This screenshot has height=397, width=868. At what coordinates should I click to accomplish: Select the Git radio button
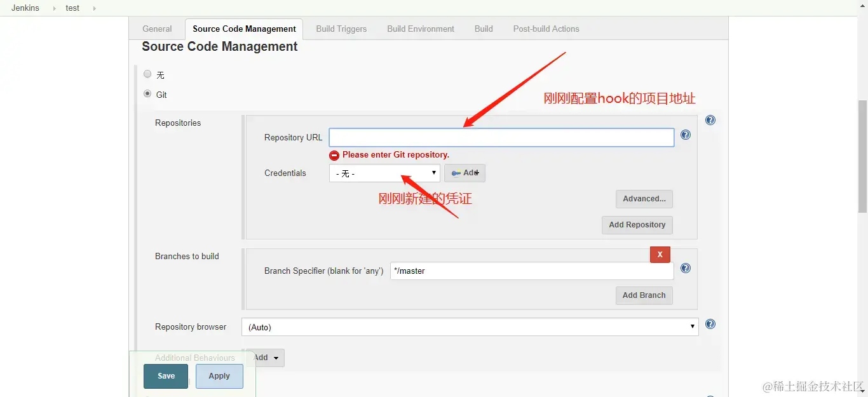147,94
